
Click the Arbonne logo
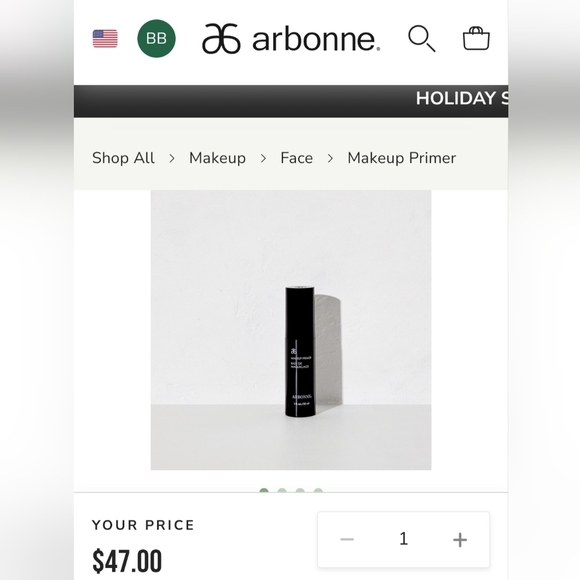point(291,39)
